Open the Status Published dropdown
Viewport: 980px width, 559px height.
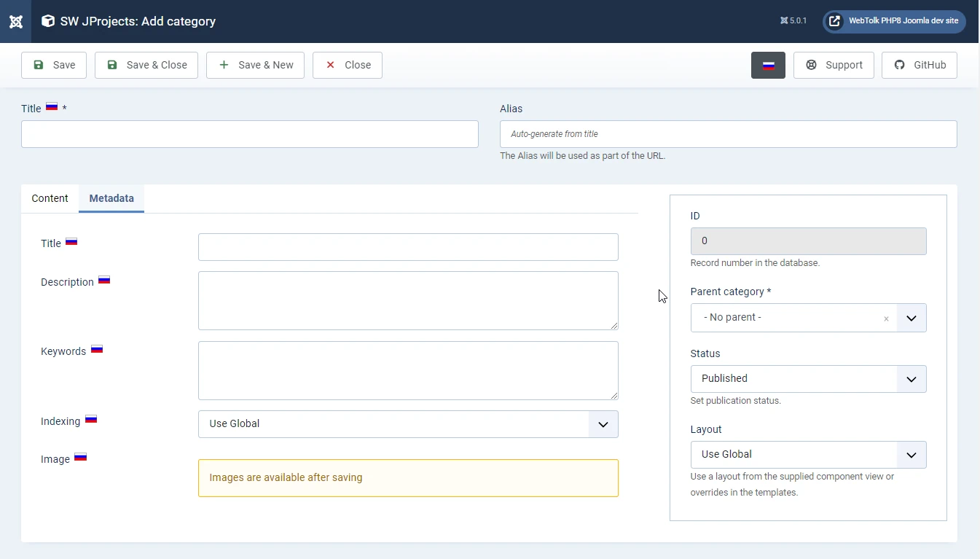click(808, 379)
